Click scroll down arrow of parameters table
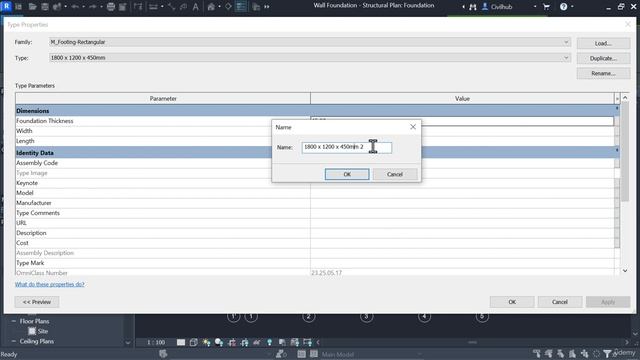 point(625,271)
